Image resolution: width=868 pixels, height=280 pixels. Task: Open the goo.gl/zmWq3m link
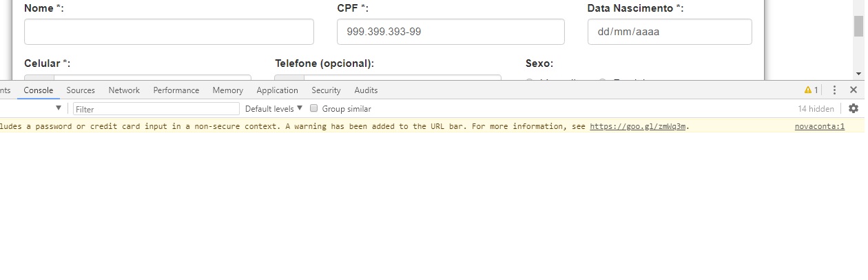pos(638,126)
